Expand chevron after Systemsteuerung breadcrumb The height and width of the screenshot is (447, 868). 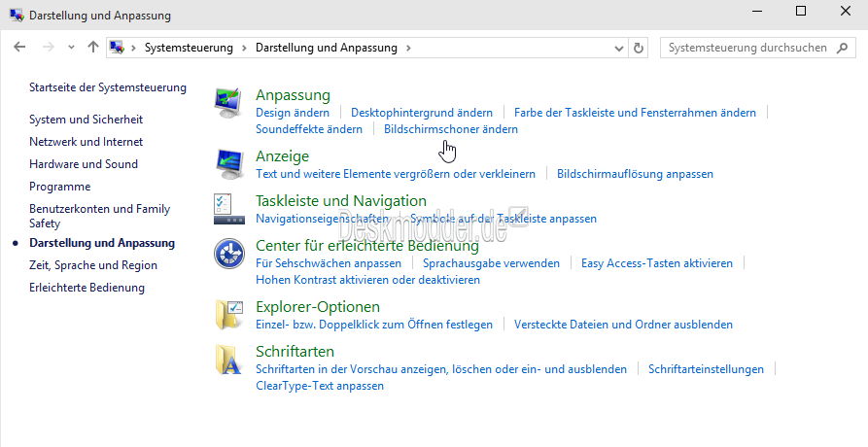[x=244, y=48]
